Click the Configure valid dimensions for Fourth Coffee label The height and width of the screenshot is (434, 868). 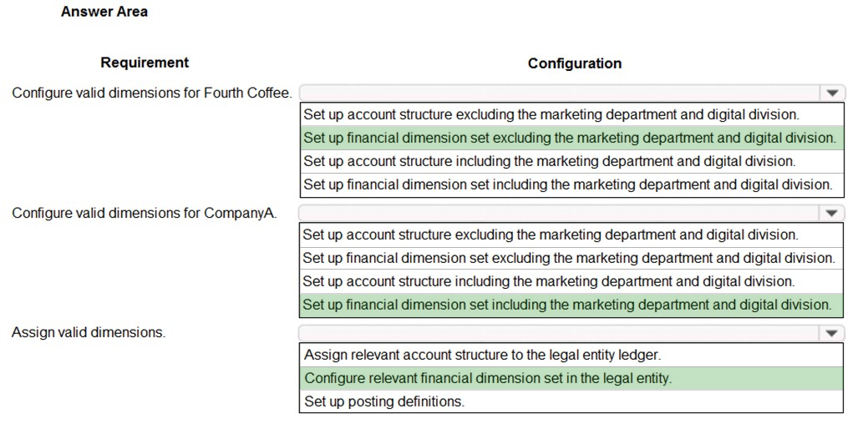pos(152,93)
